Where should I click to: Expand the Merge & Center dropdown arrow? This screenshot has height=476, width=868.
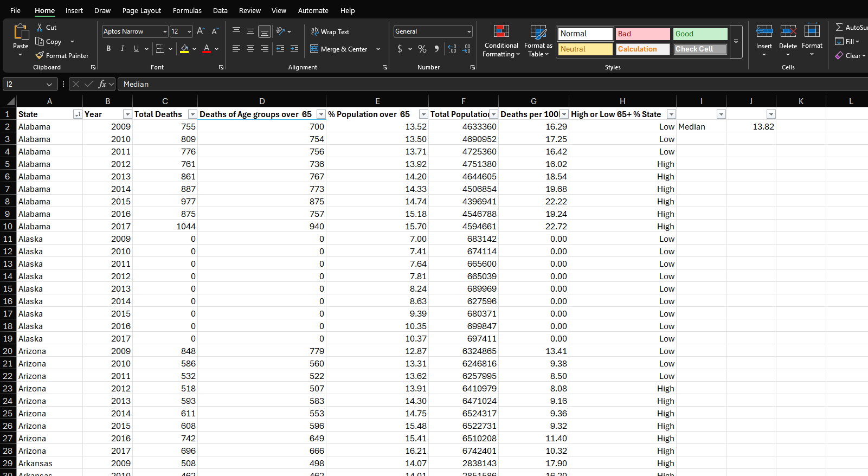tap(378, 49)
